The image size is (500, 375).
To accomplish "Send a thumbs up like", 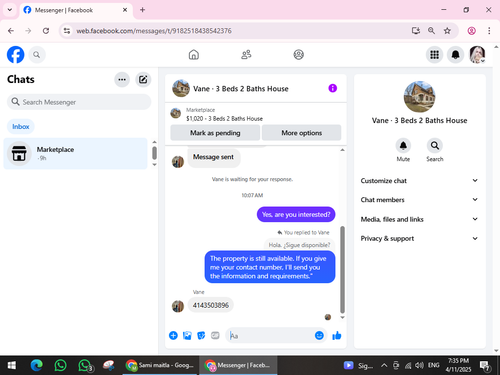I will [337, 335].
